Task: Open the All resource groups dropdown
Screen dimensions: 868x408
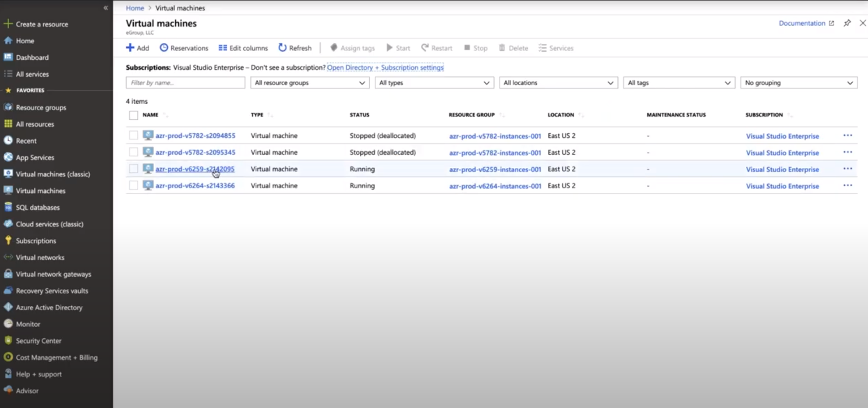Action: tap(310, 83)
